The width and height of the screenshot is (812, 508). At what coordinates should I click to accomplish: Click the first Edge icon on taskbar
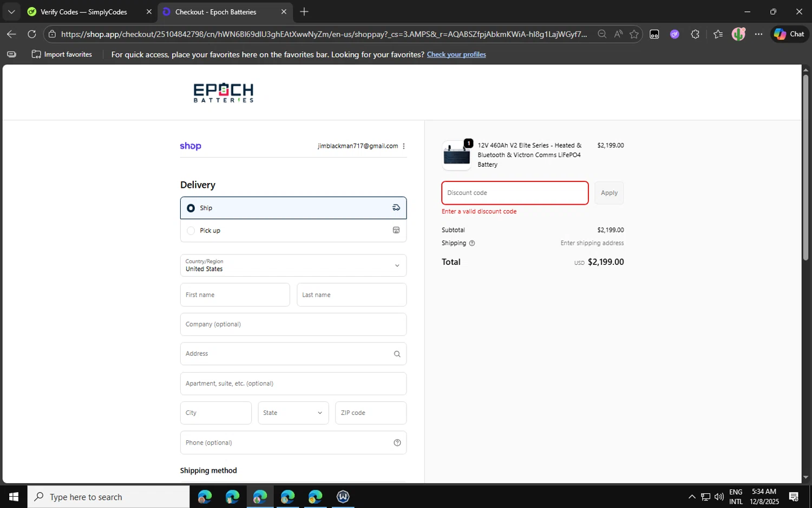[x=205, y=497]
